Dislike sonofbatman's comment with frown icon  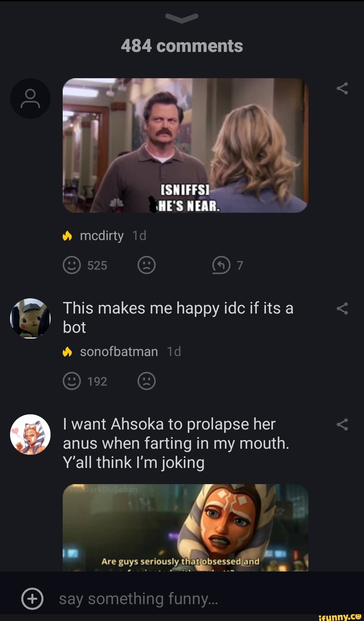[x=147, y=381]
